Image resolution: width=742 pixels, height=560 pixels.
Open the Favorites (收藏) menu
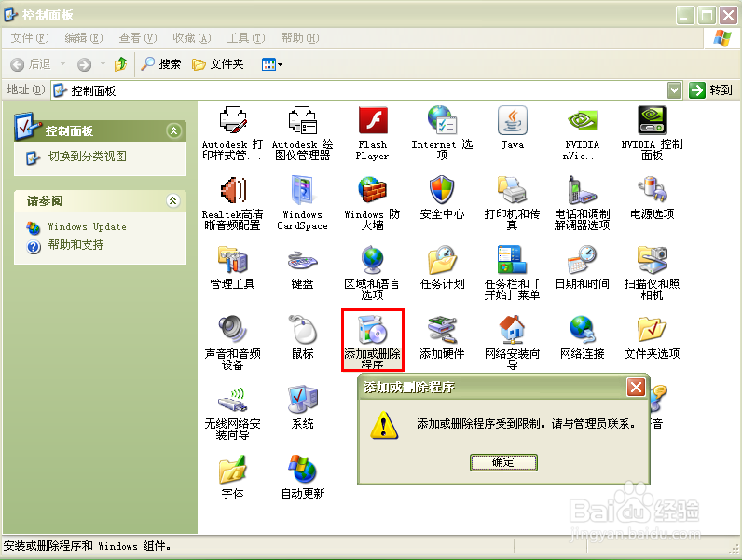[191, 38]
